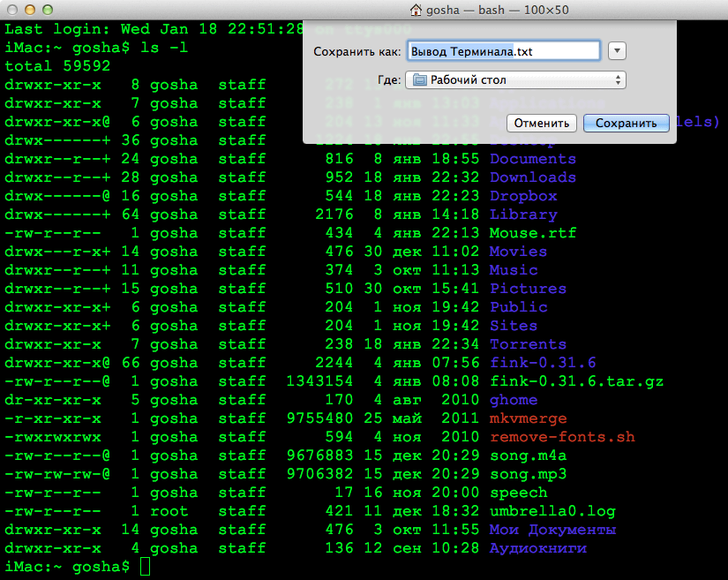Click the Аудиокниги directory name

(x=538, y=548)
